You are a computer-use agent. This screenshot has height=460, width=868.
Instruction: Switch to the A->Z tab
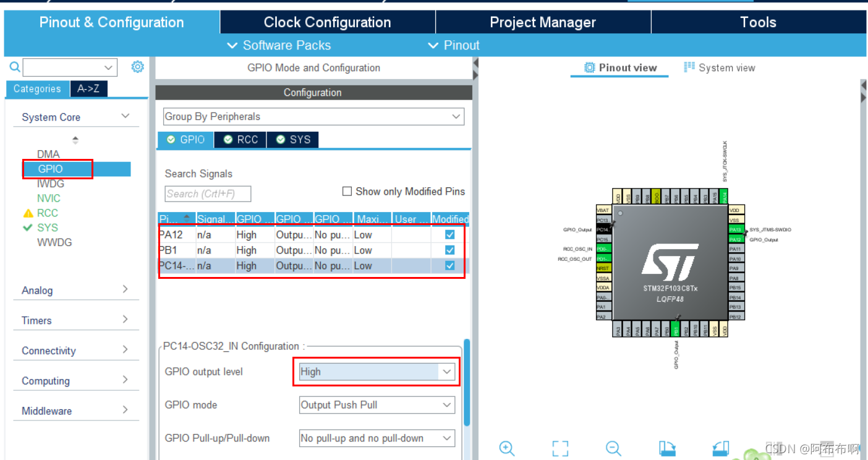coord(88,88)
